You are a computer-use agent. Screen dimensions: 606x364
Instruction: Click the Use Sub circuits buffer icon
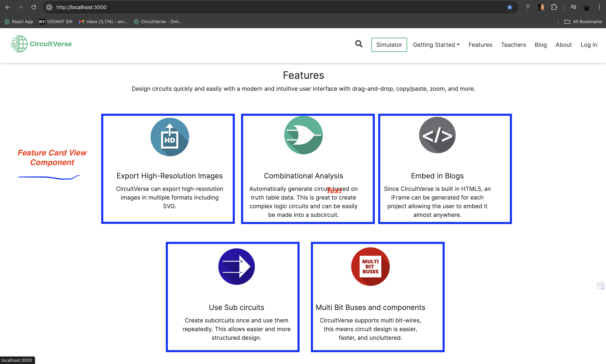click(x=236, y=266)
